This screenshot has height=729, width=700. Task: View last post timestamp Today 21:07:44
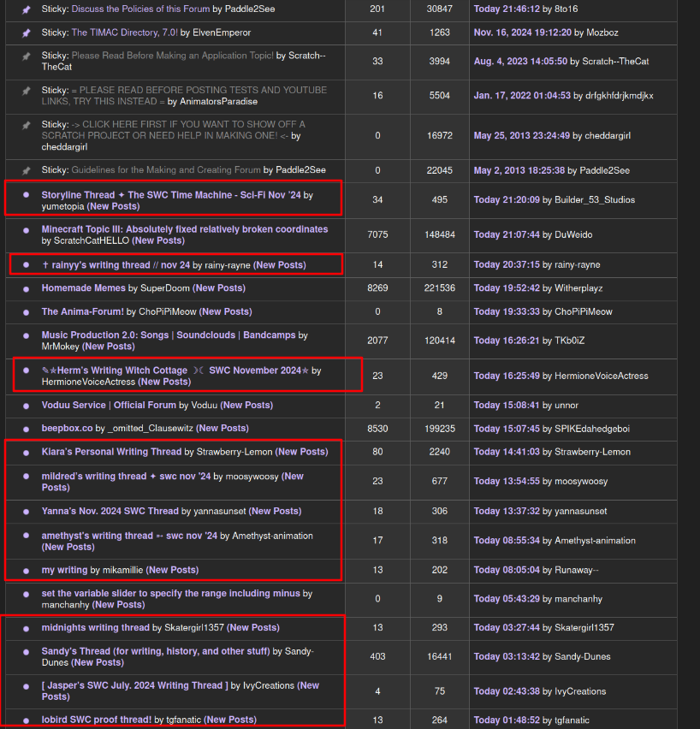(x=508, y=234)
